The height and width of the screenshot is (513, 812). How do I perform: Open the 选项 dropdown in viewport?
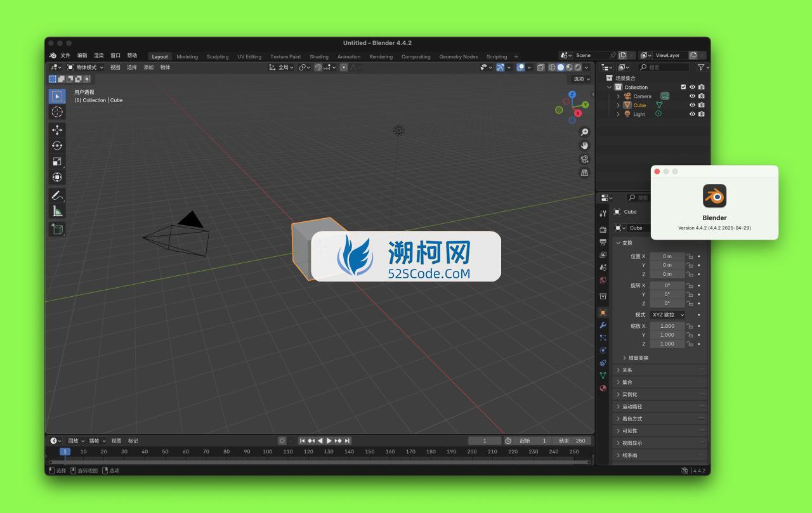pyautogui.click(x=582, y=79)
